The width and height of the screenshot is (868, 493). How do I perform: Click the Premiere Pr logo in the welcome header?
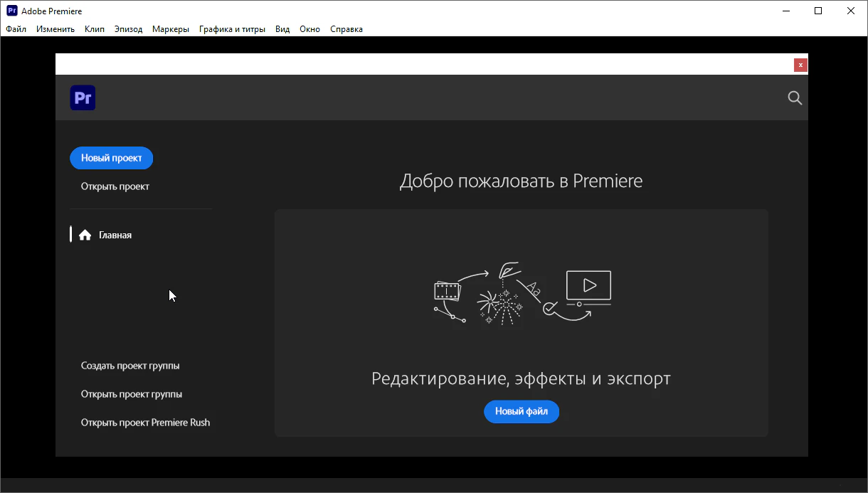coord(83,98)
